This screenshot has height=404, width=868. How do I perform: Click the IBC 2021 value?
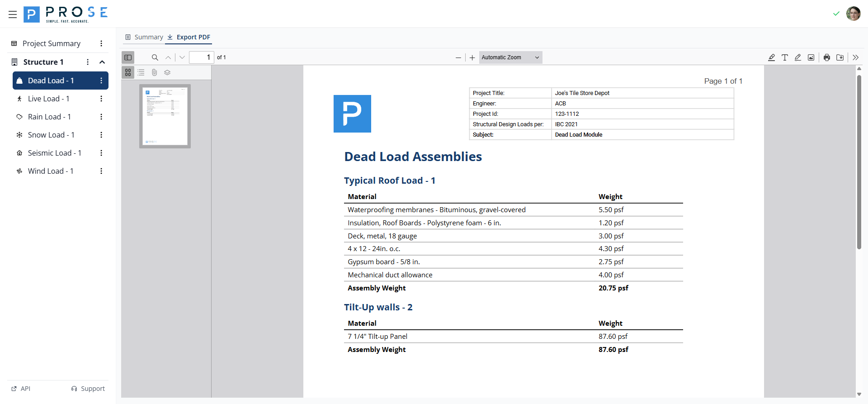coord(566,124)
